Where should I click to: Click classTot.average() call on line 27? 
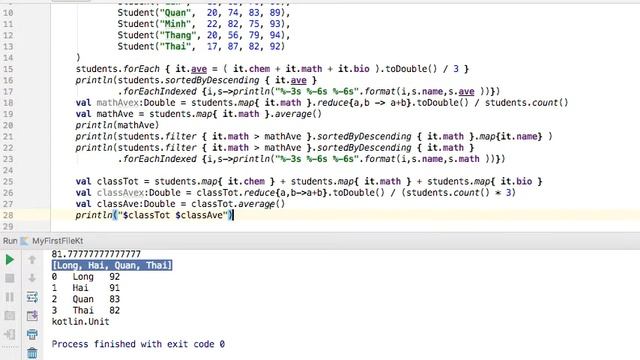tap(238, 204)
